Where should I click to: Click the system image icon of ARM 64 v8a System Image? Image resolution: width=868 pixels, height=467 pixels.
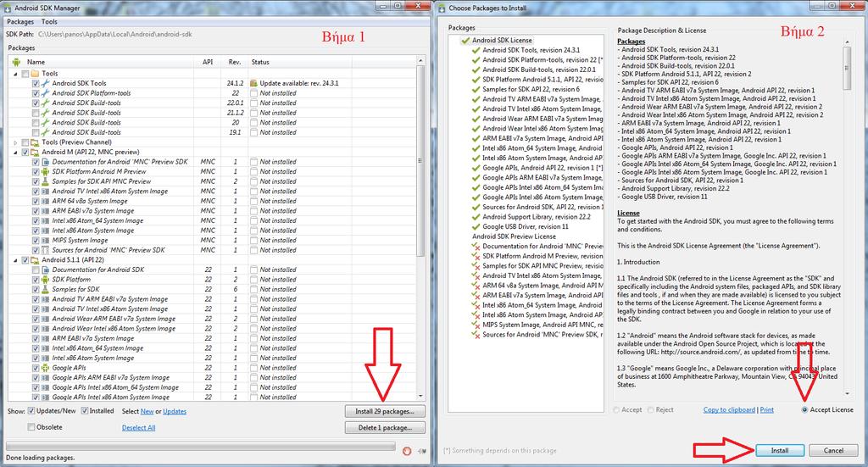click(46, 202)
